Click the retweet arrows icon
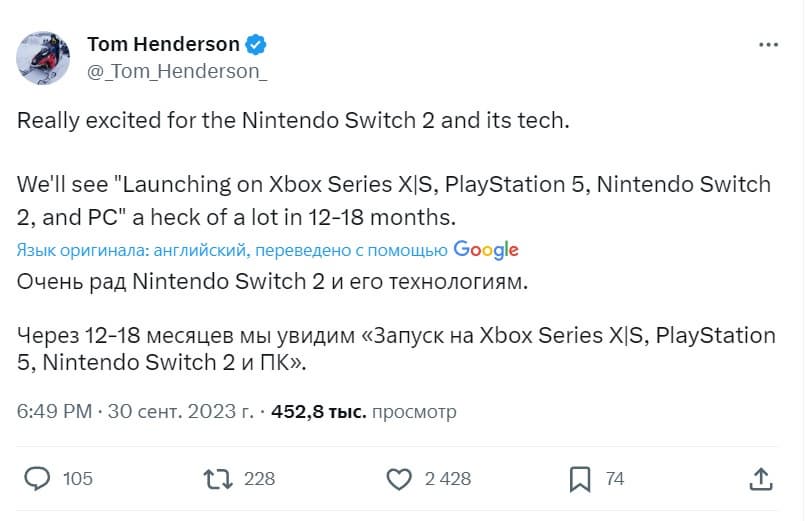Image resolution: width=806 pixels, height=521 pixels. tap(215, 479)
